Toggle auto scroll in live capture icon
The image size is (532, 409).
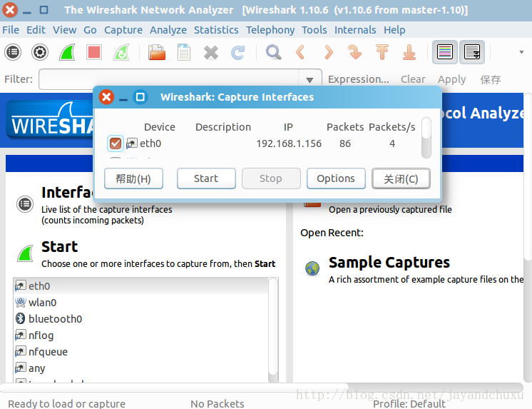point(472,52)
